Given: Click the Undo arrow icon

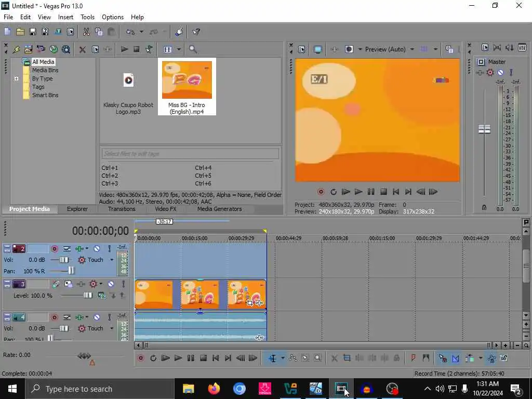Looking at the screenshot, I should pos(130,32).
